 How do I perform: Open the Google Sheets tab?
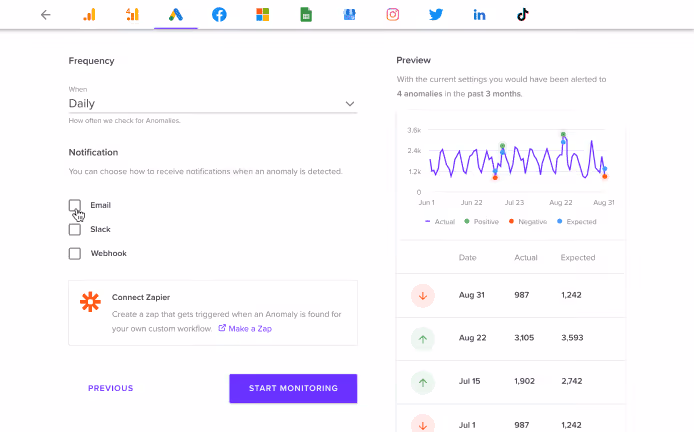(306, 15)
